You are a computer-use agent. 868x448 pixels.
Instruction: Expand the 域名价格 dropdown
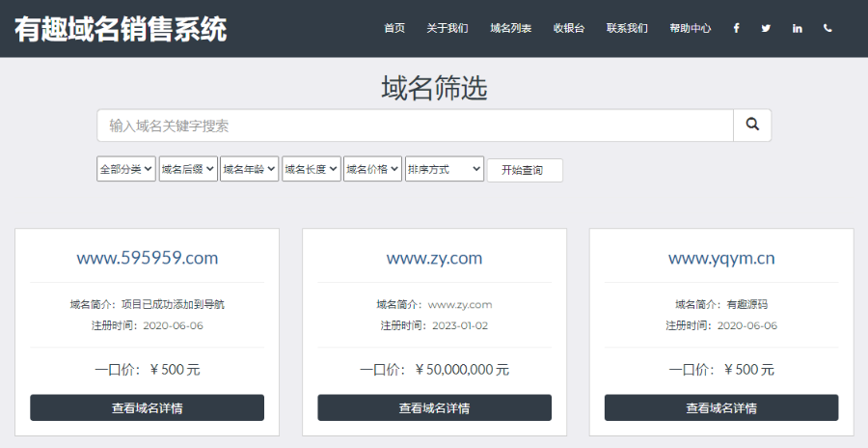372,169
